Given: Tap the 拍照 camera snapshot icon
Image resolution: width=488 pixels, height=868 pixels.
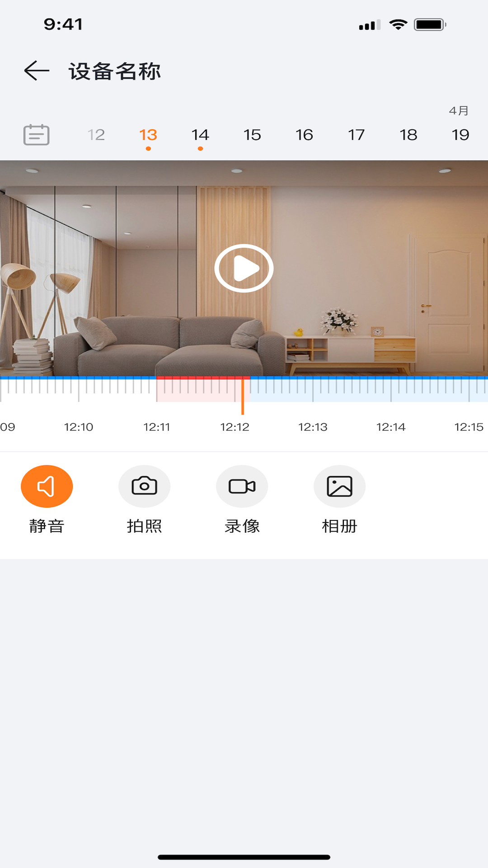Looking at the screenshot, I should [x=144, y=486].
